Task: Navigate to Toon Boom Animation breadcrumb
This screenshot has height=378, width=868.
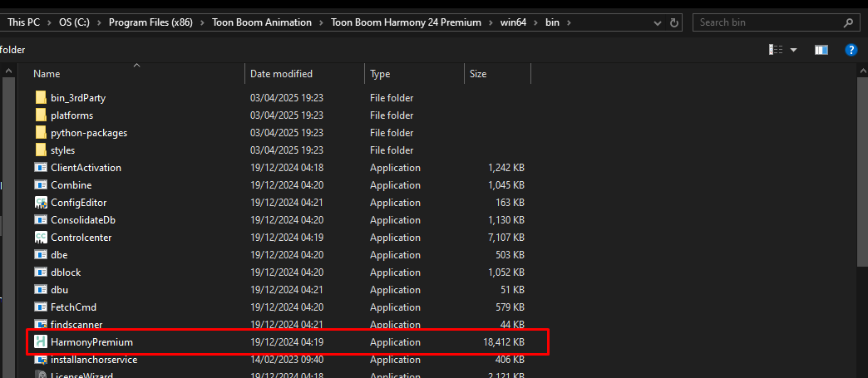Action: coord(262,22)
